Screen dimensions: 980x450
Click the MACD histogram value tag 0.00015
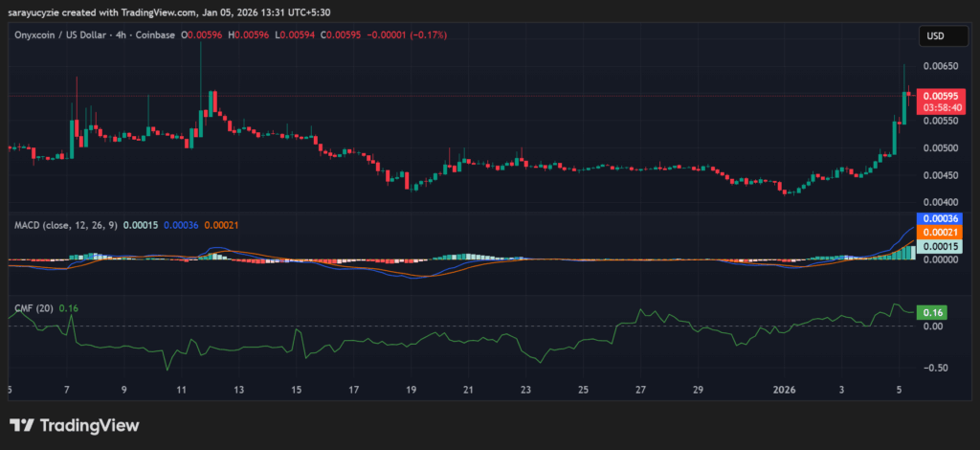click(x=938, y=246)
